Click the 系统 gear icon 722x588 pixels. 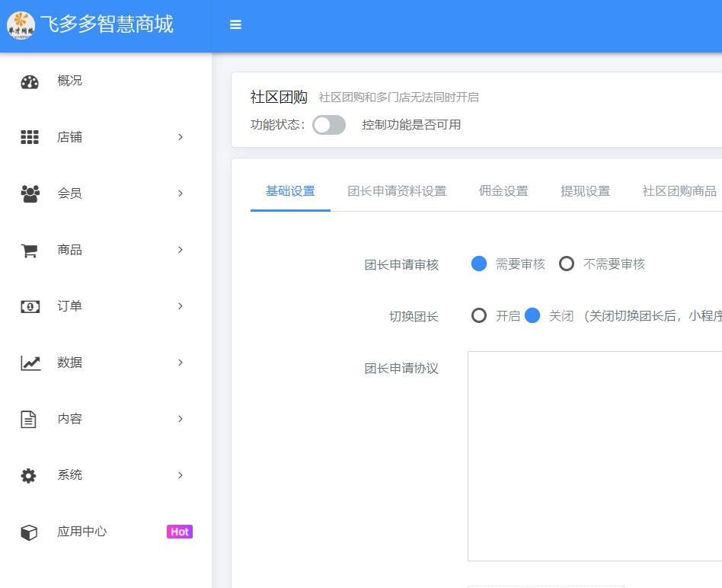tap(28, 475)
